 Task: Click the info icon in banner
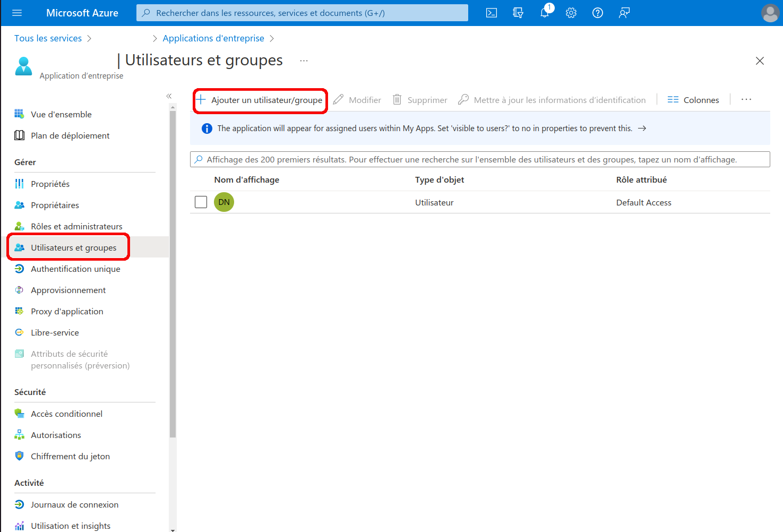tap(207, 128)
